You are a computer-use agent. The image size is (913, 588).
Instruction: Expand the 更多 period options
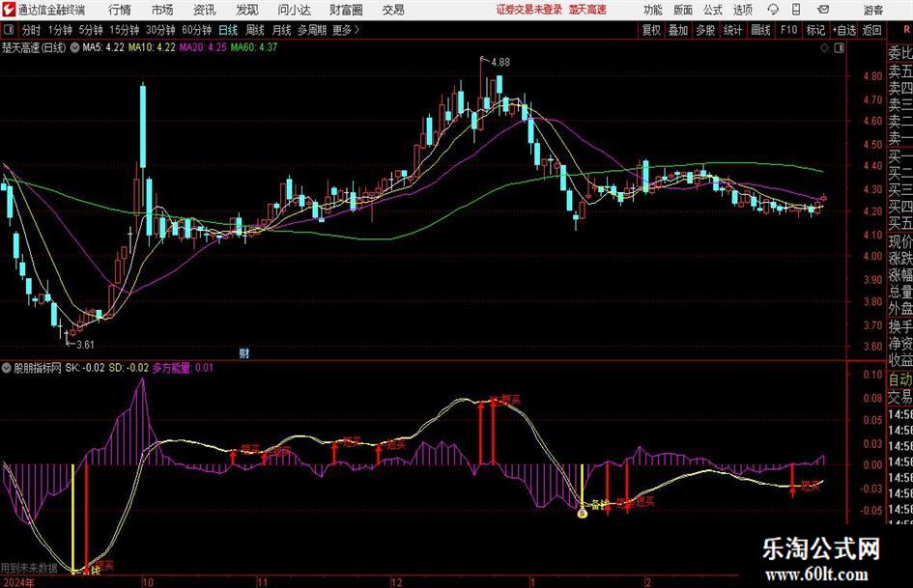tap(346, 30)
